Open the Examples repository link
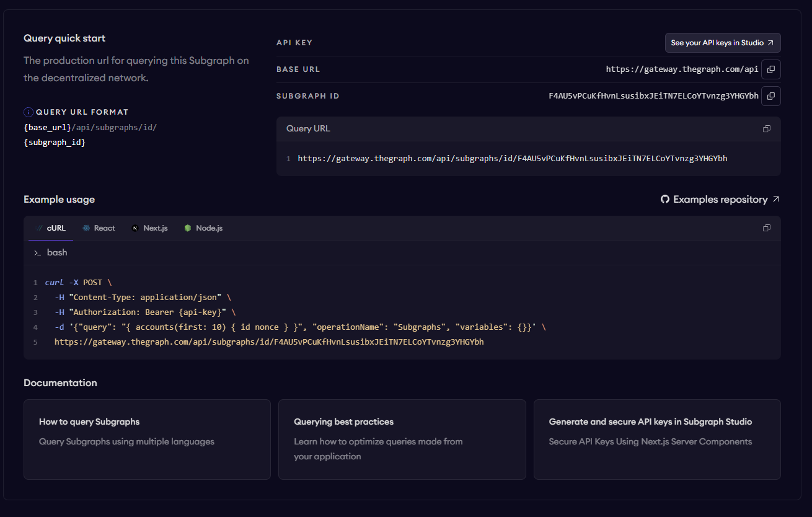The image size is (812, 517). (720, 200)
